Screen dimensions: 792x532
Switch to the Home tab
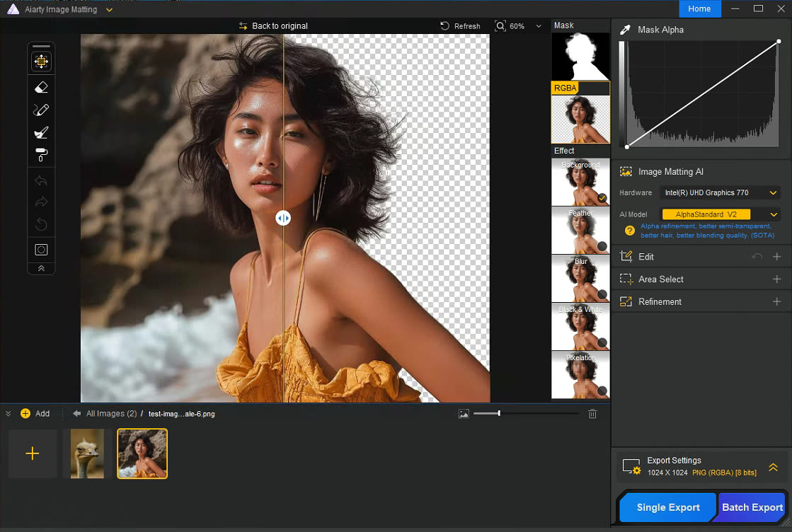click(699, 8)
